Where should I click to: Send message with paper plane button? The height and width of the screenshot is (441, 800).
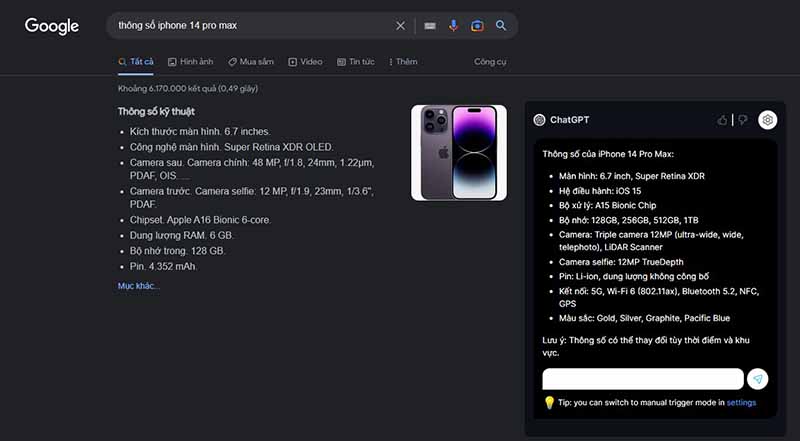[x=759, y=379]
